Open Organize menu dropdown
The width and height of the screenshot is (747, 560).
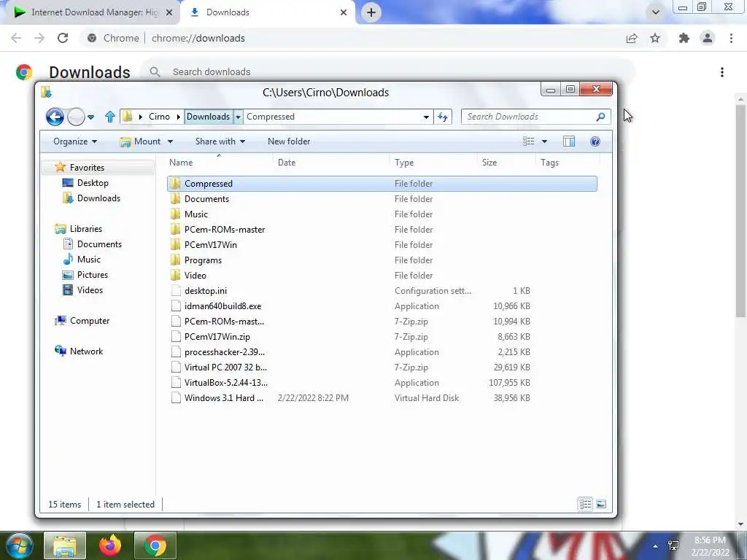pos(75,141)
